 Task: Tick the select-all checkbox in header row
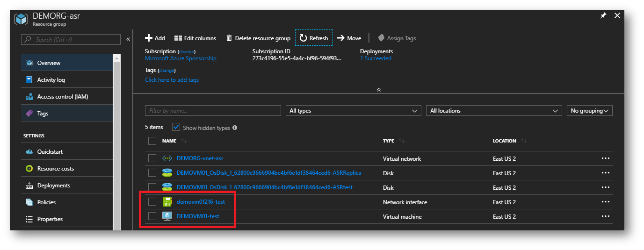[152, 141]
